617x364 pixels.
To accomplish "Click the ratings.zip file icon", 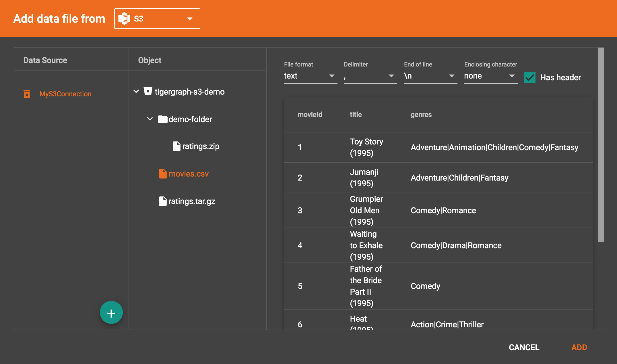I will (176, 146).
